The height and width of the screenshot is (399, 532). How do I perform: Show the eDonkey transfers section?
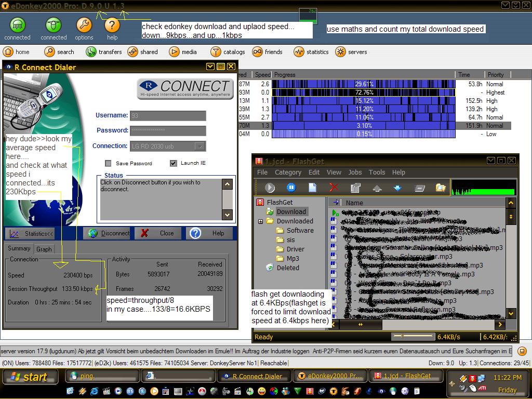[x=104, y=52]
